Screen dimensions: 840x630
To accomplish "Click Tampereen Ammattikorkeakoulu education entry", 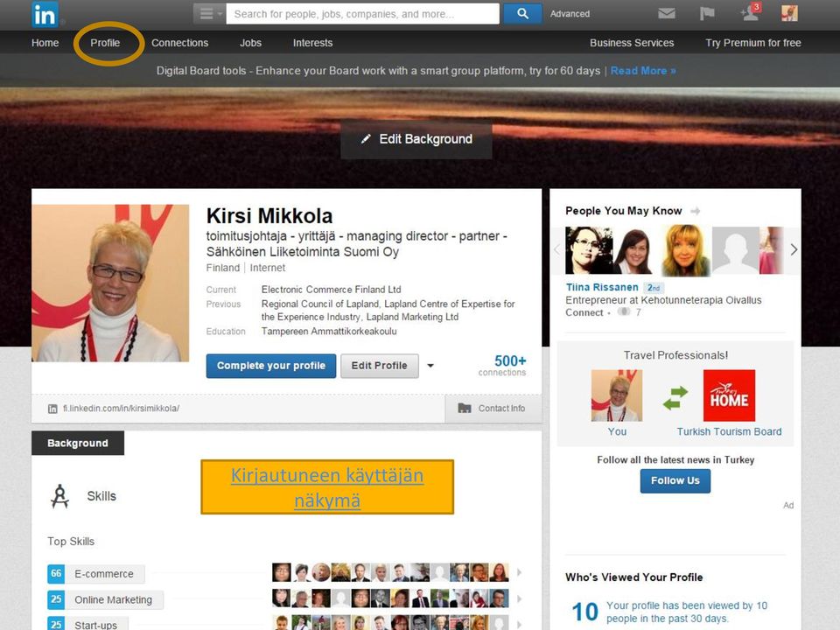I will click(x=329, y=332).
